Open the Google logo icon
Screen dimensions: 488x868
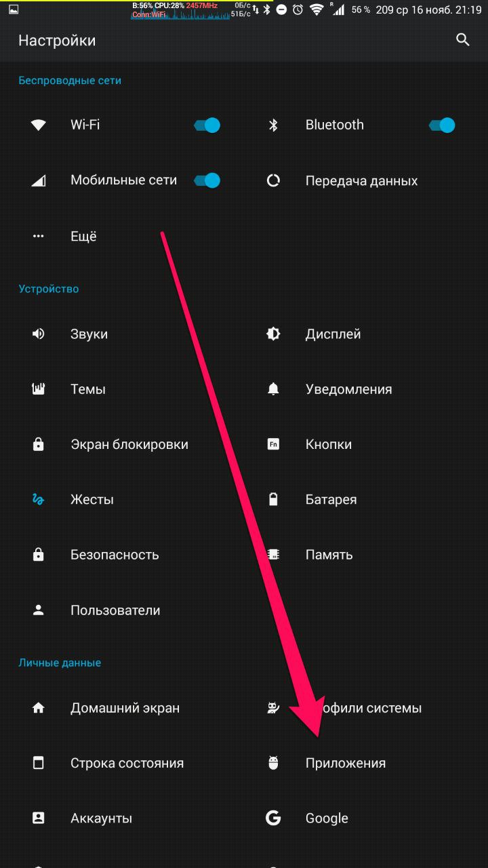(x=273, y=818)
